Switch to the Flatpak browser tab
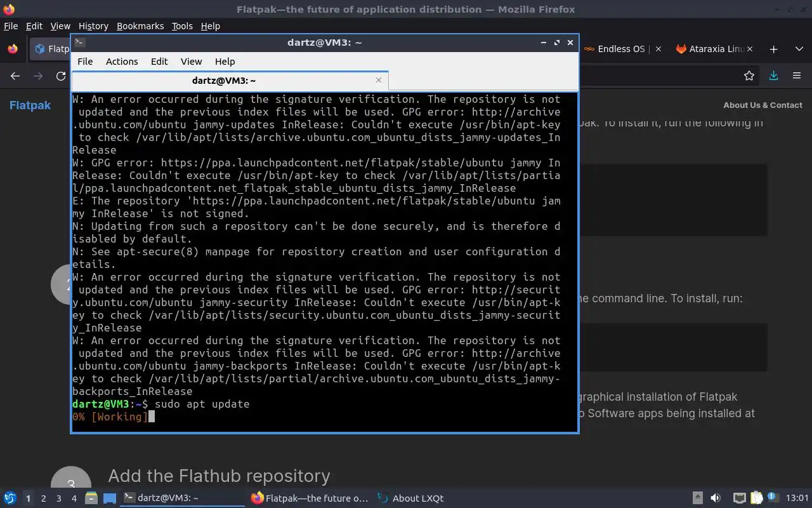This screenshot has height=508, width=812. tap(51, 49)
